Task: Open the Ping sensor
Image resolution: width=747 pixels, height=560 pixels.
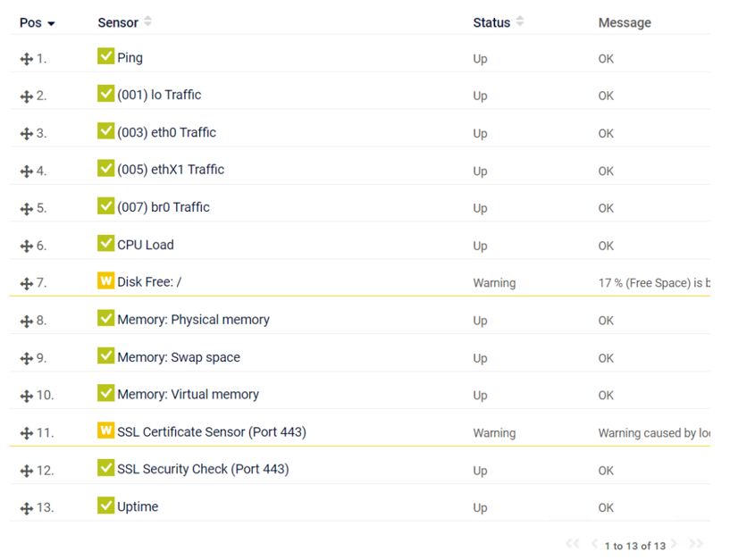Action: 130,57
